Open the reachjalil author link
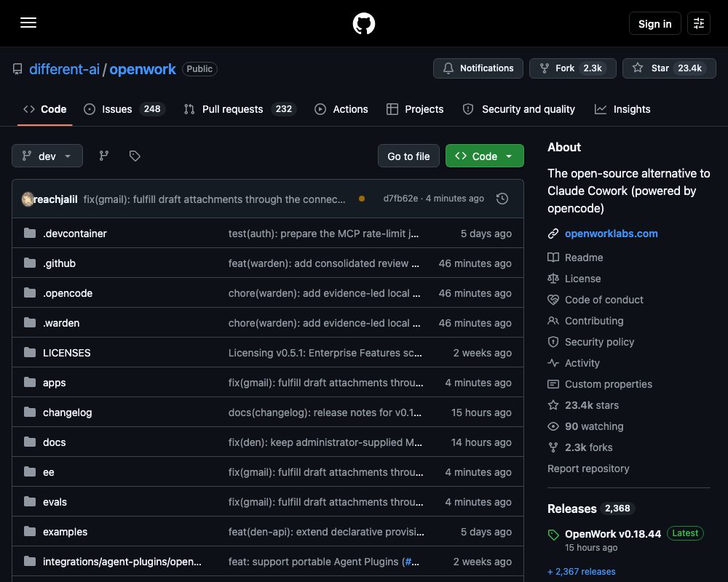728x582 pixels. point(56,199)
